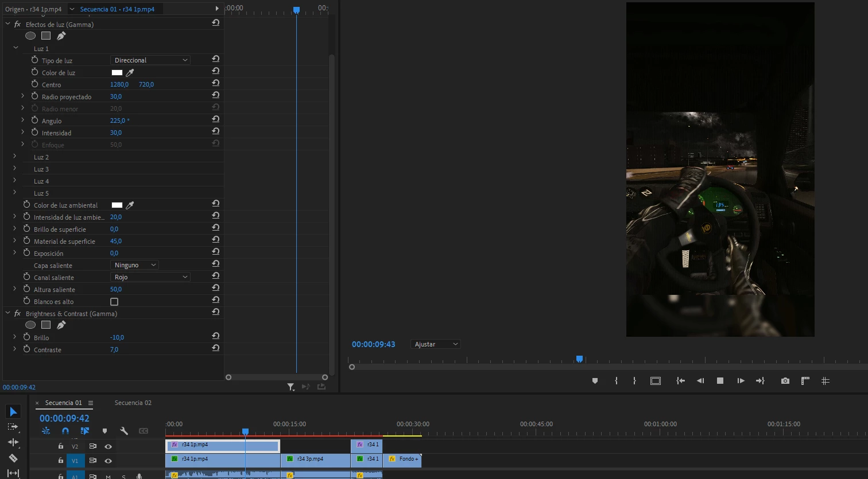Screen dimensions: 868x479
Task: Add marker to timeline
Action: coord(104,431)
